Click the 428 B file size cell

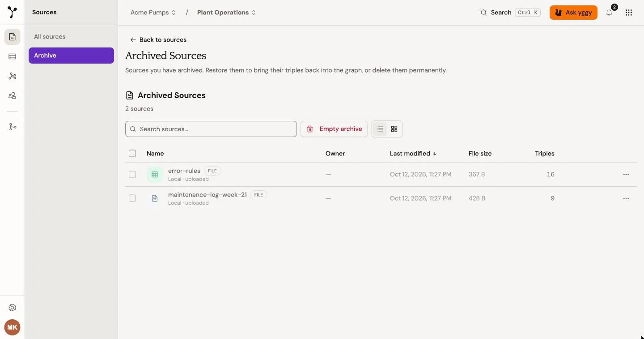pos(477,198)
